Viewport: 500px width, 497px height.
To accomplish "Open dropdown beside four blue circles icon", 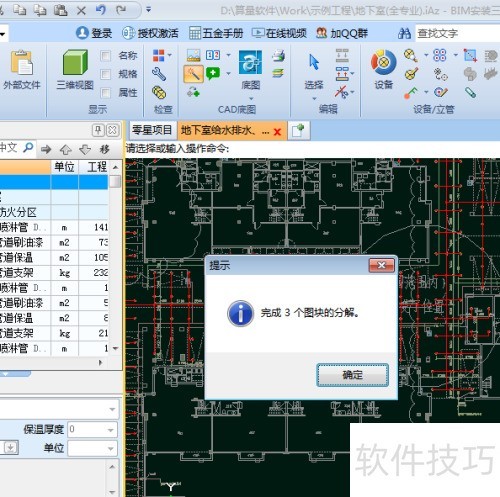I will pyautogui.click(x=455, y=55).
